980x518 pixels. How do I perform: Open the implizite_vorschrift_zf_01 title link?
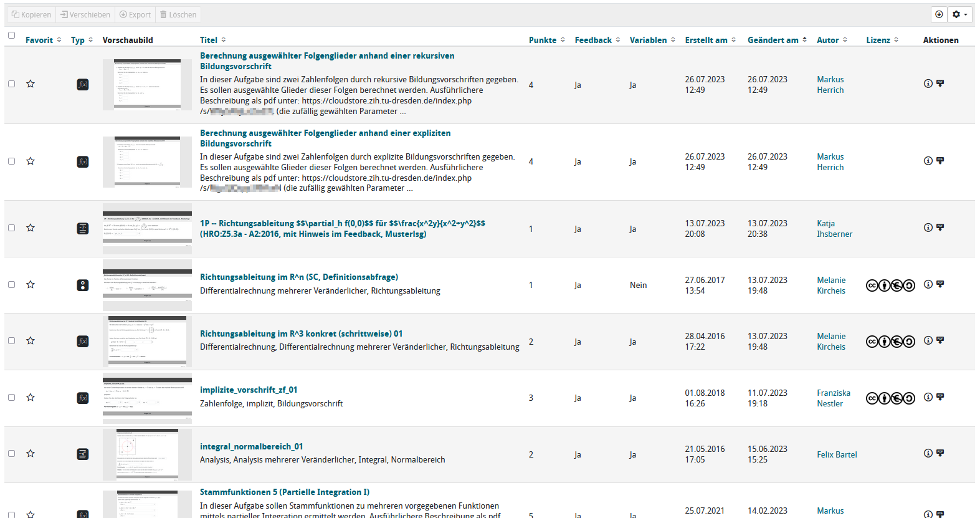(248, 390)
